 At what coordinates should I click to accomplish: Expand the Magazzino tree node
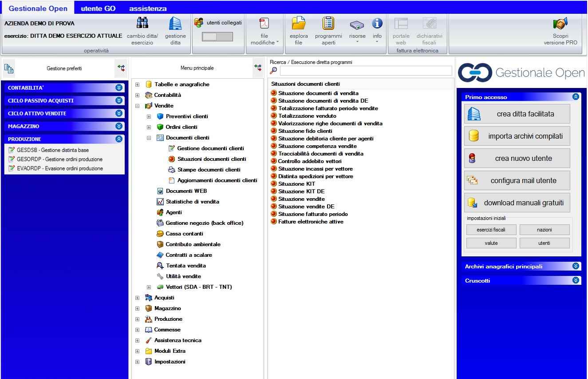click(137, 308)
